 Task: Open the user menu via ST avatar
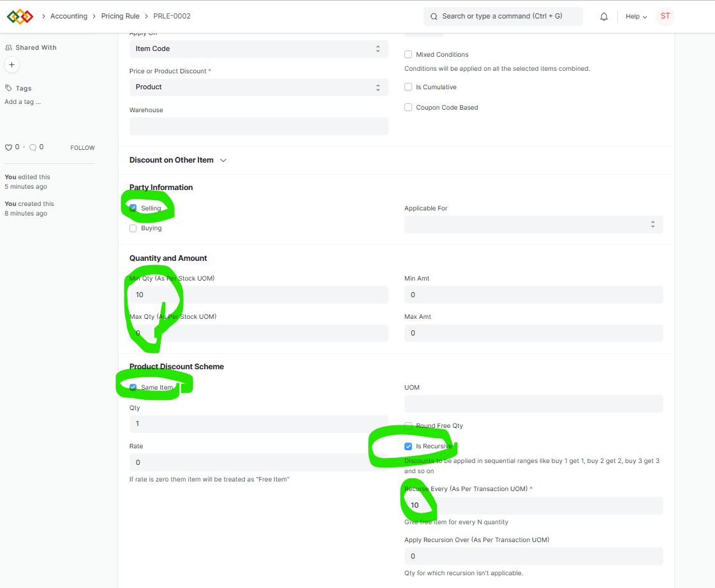click(x=665, y=16)
